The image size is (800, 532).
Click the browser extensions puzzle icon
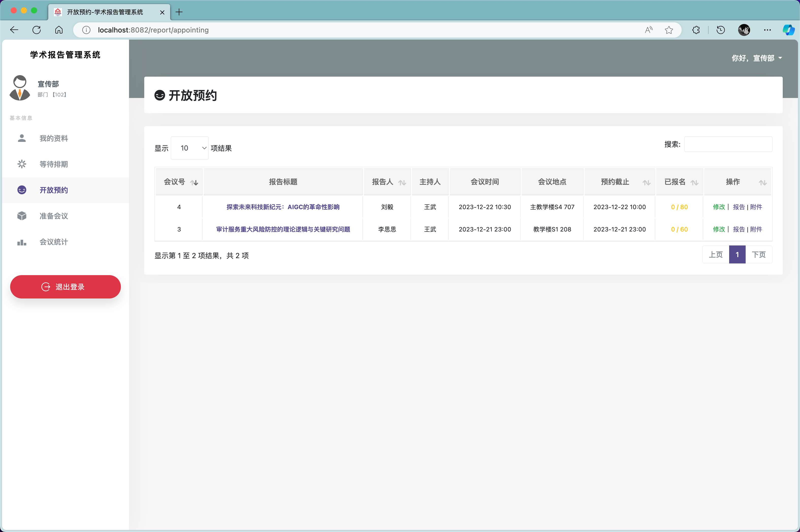[696, 30]
